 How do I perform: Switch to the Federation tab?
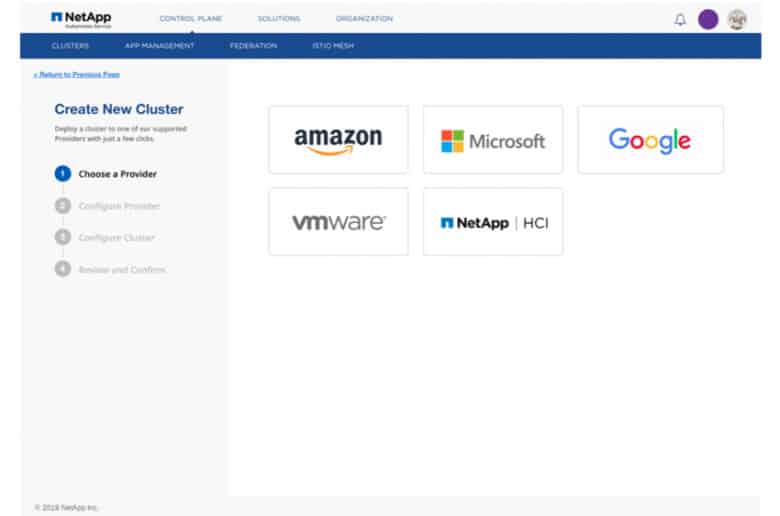tap(253, 46)
